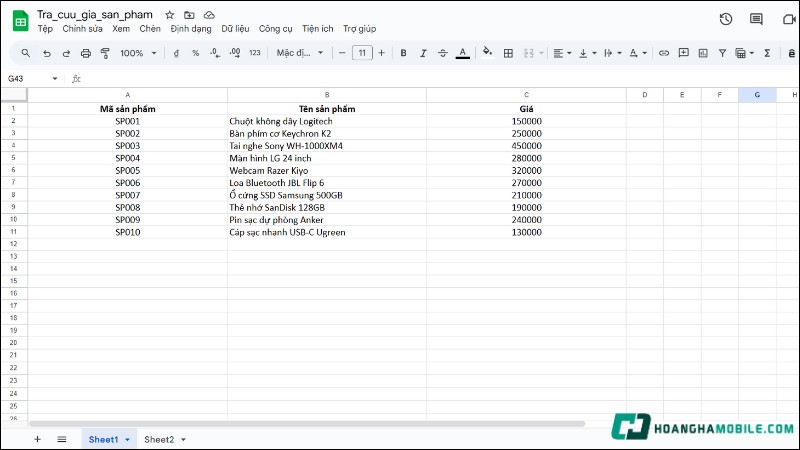Toggle strikethrough formatting
Viewport: 800px width, 450px height.
click(442, 53)
